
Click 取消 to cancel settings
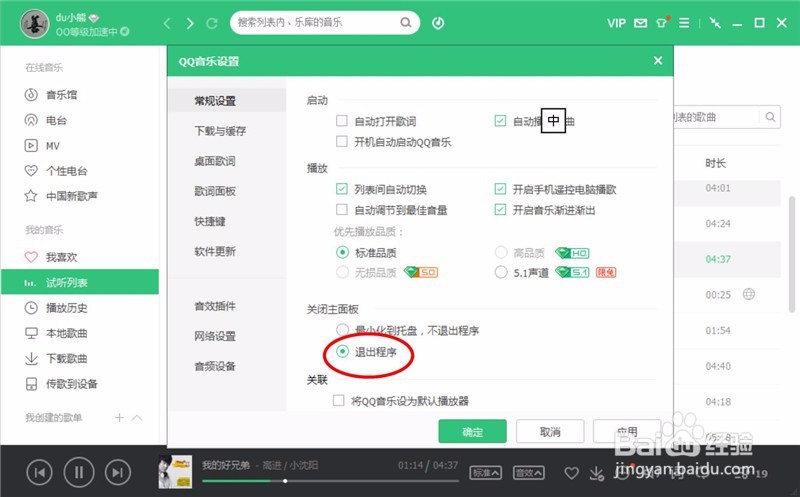click(550, 432)
